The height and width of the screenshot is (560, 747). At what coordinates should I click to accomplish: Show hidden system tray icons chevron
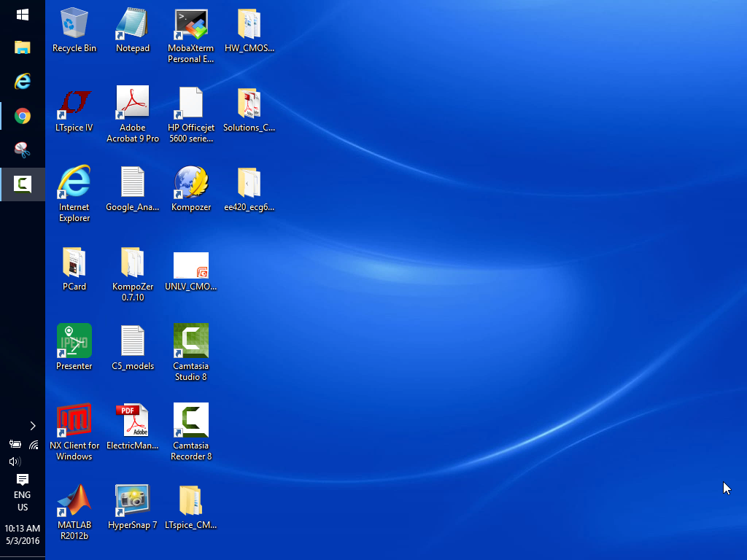tap(33, 426)
